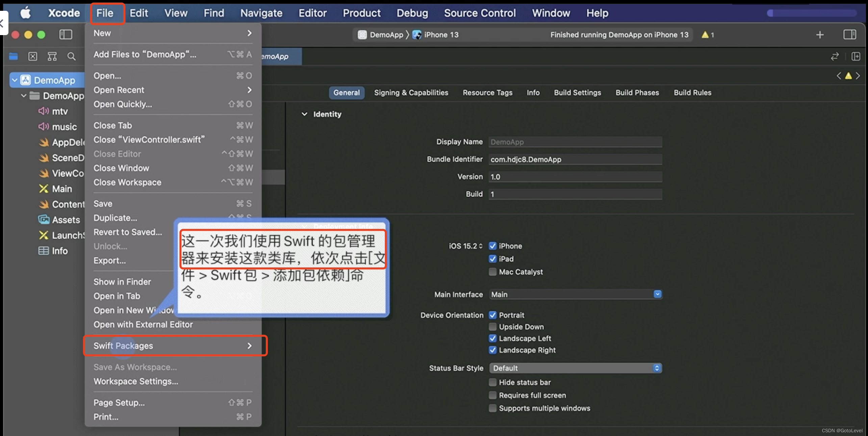
Task: Toggle the iPhone checkbox
Action: 492,246
